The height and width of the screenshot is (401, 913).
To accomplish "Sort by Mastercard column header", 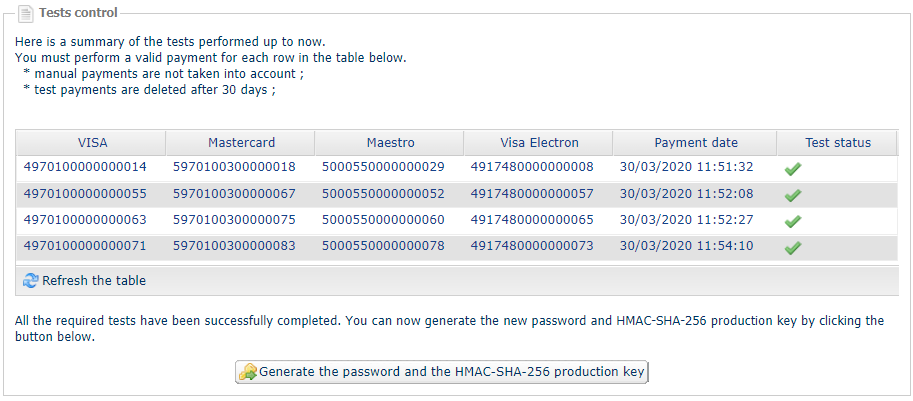I will (241, 143).
